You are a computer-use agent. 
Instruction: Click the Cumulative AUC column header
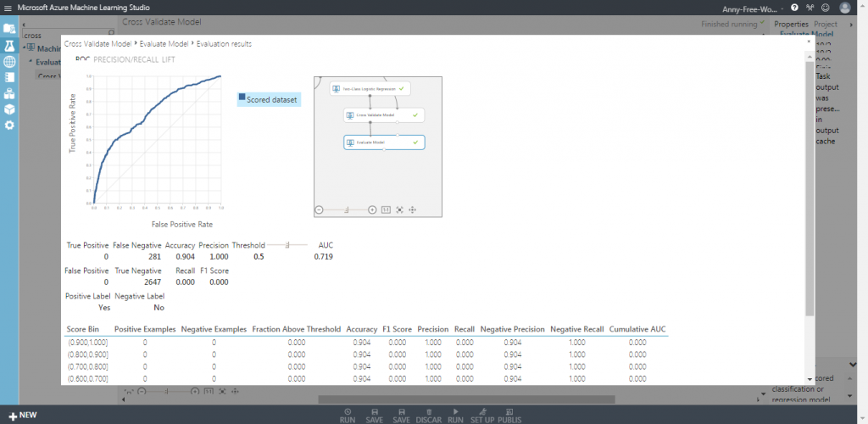tap(637, 329)
